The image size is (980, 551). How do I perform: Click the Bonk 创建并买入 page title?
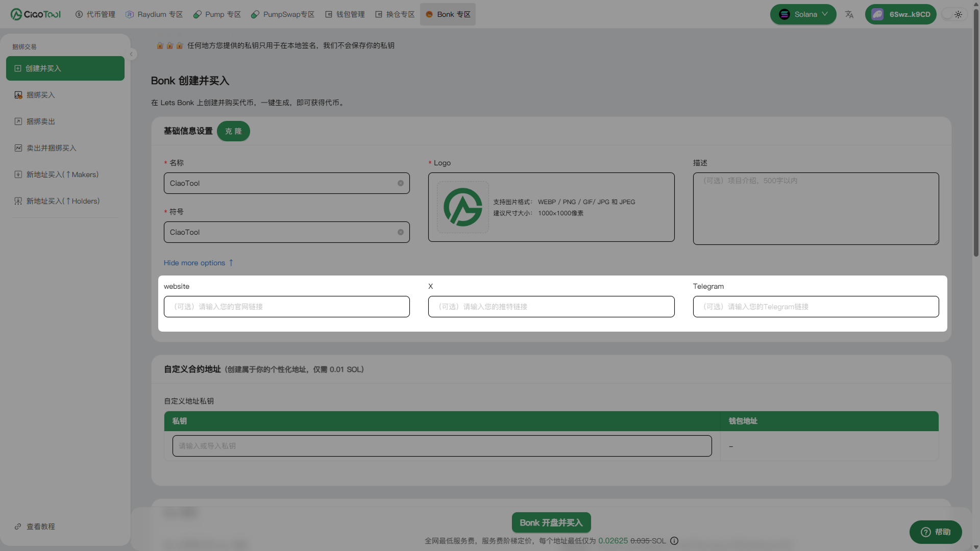(x=190, y=81)
